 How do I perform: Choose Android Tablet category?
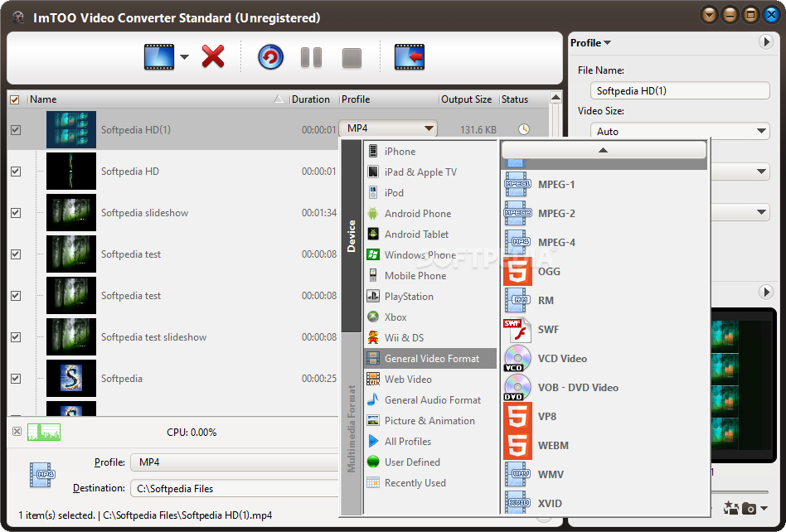[x=430, y=234]
